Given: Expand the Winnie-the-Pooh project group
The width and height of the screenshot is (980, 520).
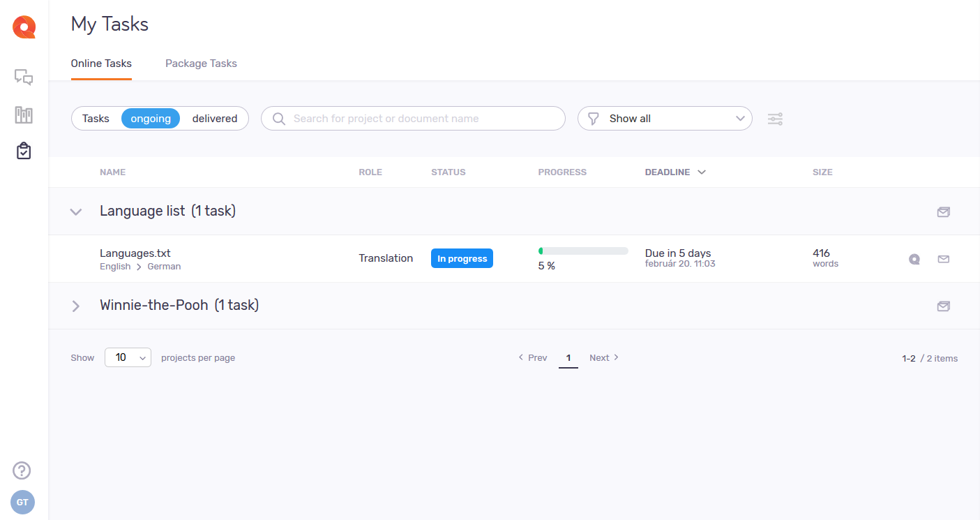Looking at the screenshot, I should 76,306.
